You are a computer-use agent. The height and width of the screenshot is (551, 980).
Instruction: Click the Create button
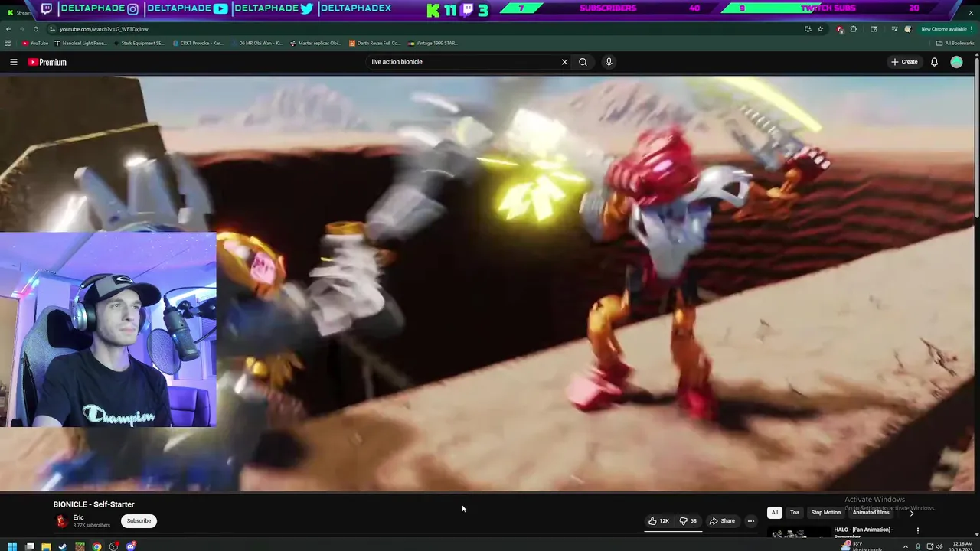(904, 62)
